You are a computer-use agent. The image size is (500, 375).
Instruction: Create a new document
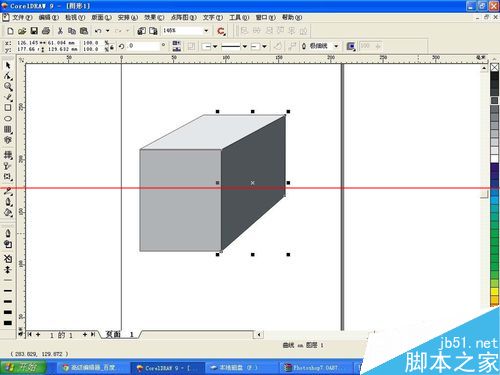click(10, 31)
